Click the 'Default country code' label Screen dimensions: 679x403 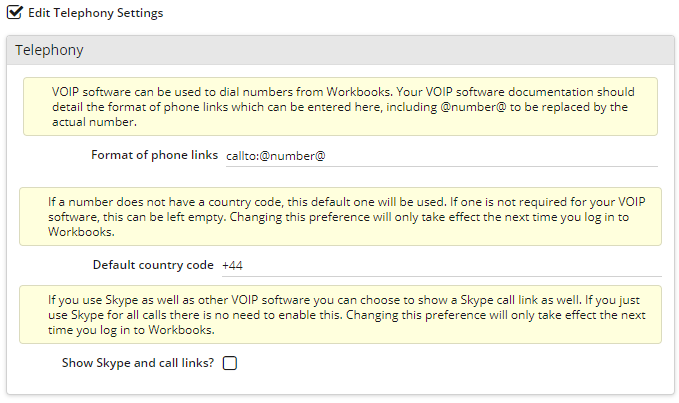[153, 265]
